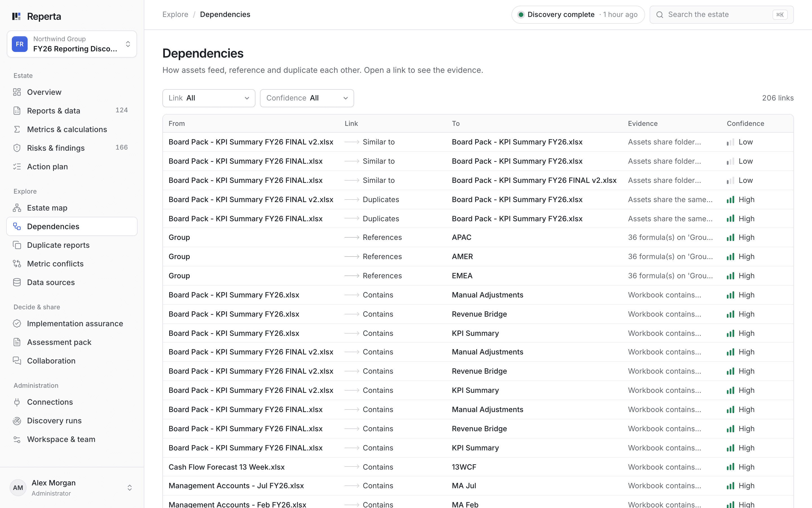Open the Link filter dropdown
Viewport: 812px width, 508px height.
(x=209, y=98)
